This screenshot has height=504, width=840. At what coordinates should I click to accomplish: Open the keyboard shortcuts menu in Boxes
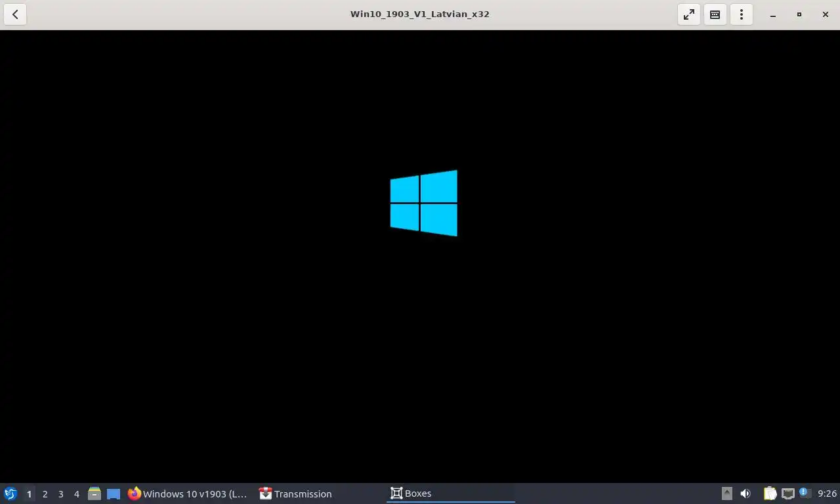[x=715, y=14]
